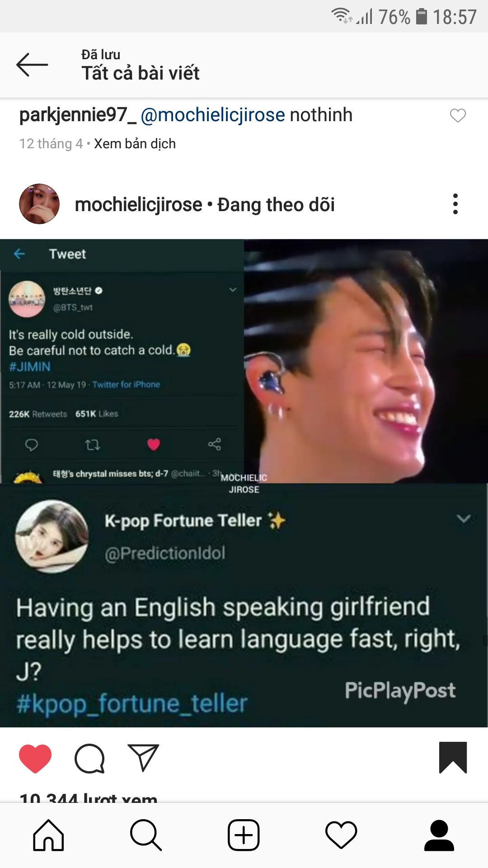Remove the saved bookmark on the post

pyautogui.click(x=453, y=758)
